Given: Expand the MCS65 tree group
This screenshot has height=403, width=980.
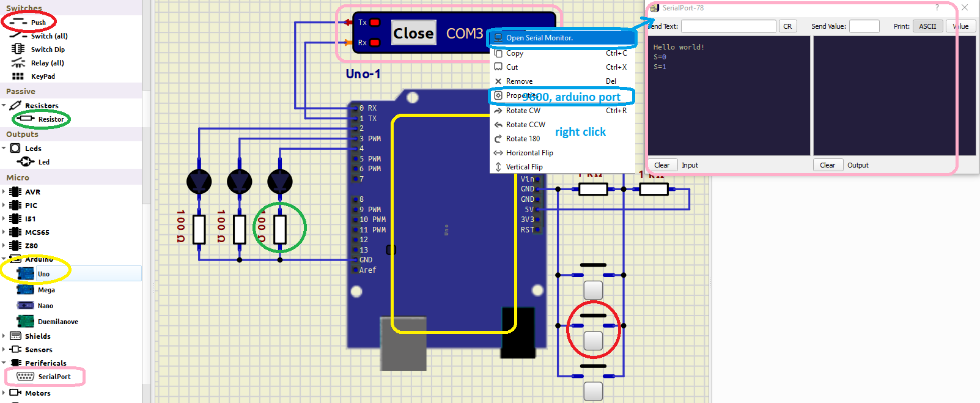Looking at the screenshot, I should pyautogui.click(x=4, y=232).
